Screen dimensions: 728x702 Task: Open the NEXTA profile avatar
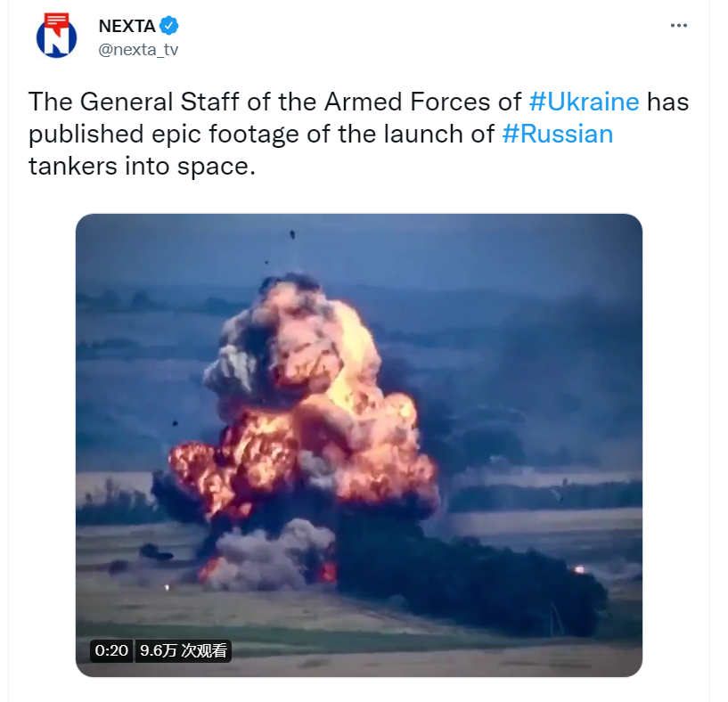[x=56, y=37]
